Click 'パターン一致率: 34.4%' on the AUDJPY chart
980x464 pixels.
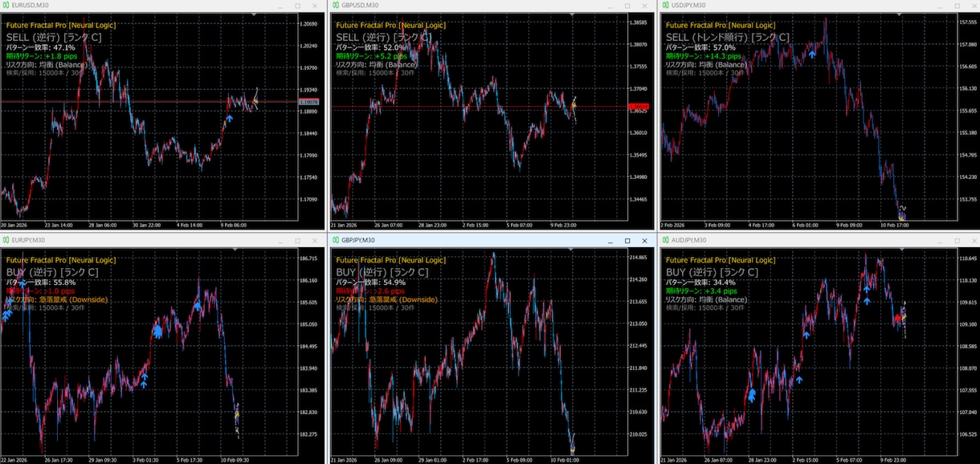pos(701,282)
